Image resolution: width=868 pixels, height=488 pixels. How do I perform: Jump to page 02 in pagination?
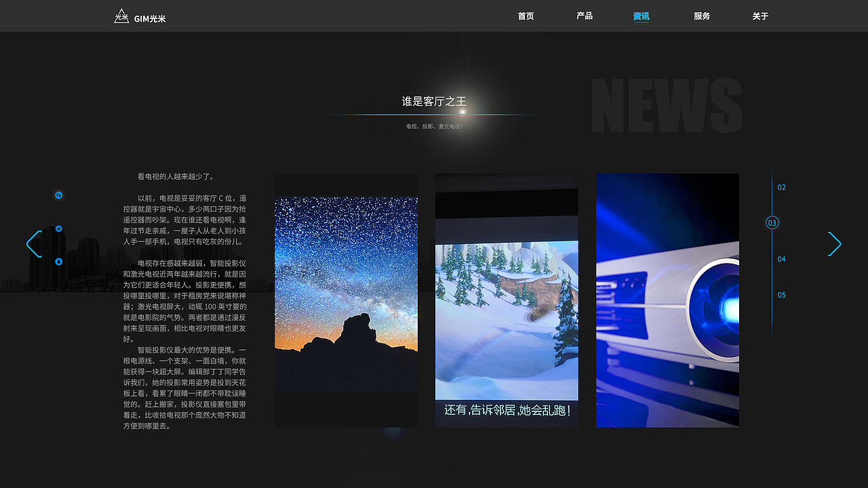[782, 187]
